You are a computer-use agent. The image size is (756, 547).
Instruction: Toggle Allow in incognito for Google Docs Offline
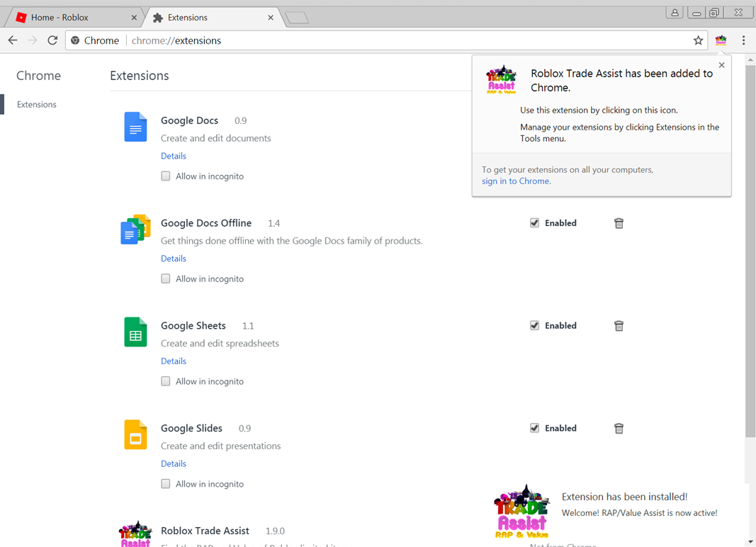(165, 278)
